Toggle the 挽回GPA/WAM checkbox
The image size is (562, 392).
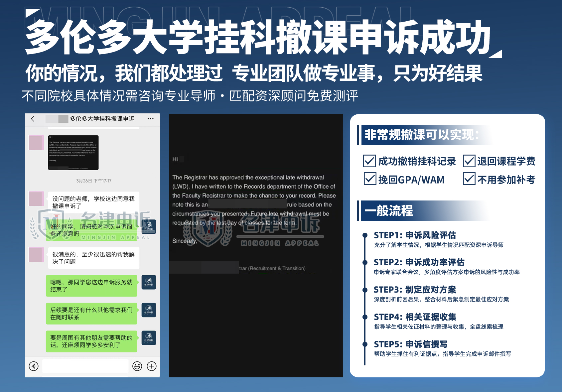click(369, 179)
